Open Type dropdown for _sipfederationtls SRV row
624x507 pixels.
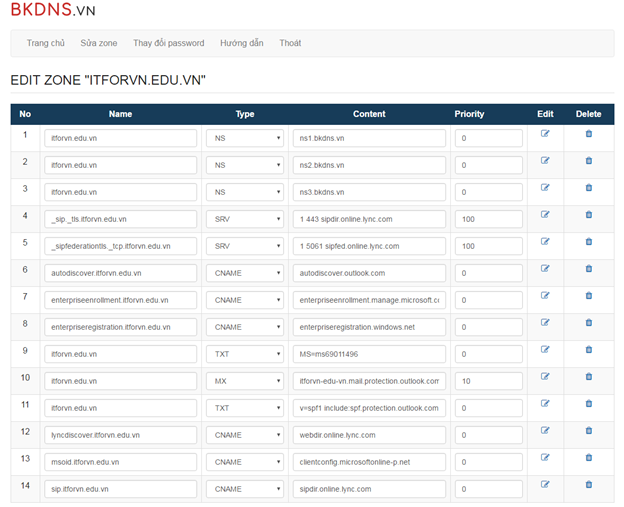[x=245, y=246]
